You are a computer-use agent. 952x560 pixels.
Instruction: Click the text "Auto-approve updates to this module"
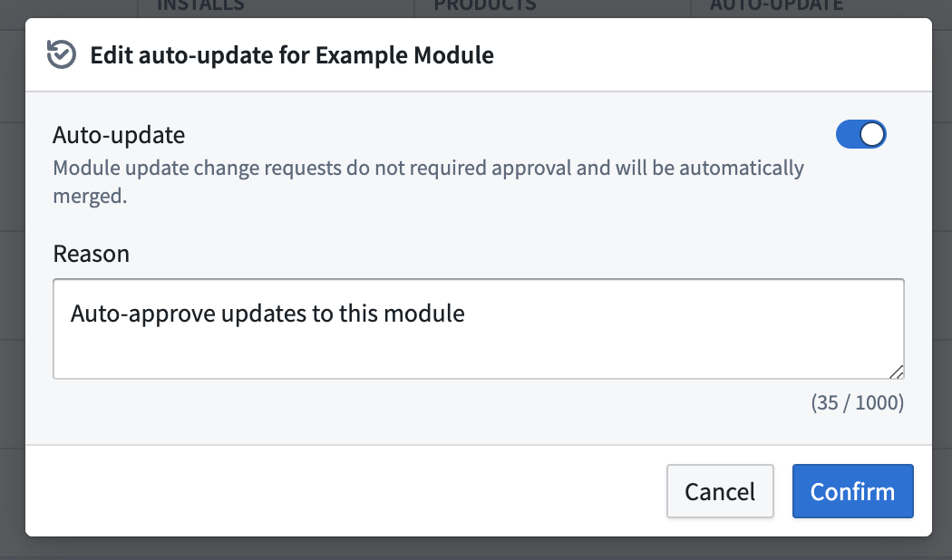tap(267, 314)
